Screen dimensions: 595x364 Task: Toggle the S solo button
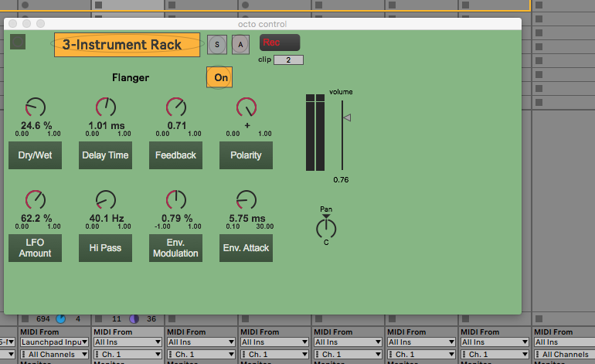(216, 45)
